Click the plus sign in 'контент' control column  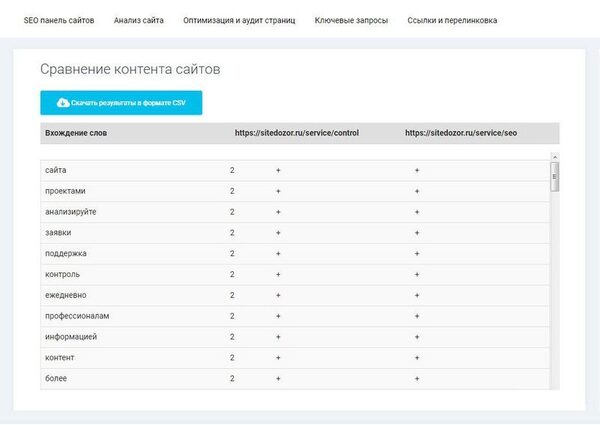pos(279,358)
